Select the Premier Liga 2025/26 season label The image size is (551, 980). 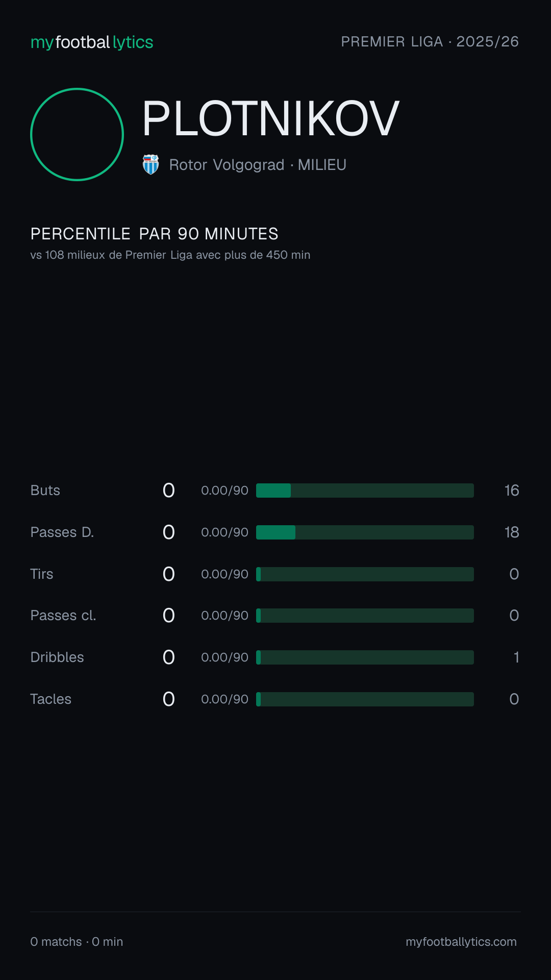[430, 42]
